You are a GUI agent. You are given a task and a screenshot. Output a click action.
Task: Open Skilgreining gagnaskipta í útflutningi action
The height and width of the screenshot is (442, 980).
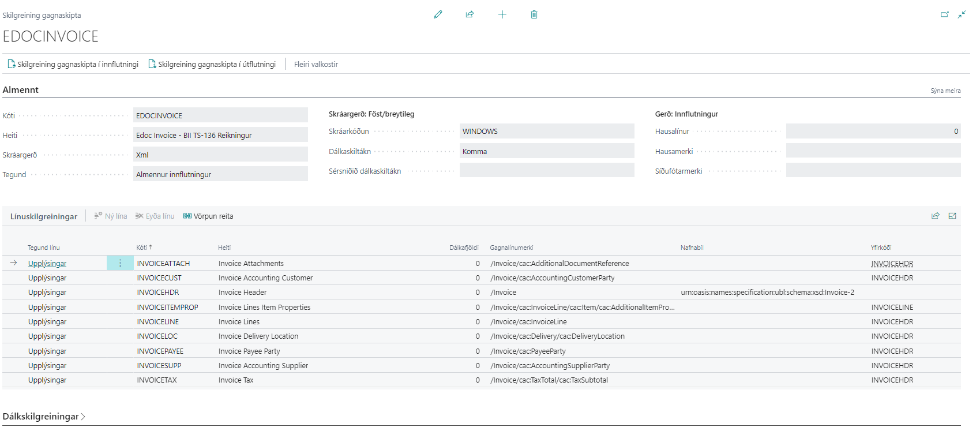click(x=212, y=65)
